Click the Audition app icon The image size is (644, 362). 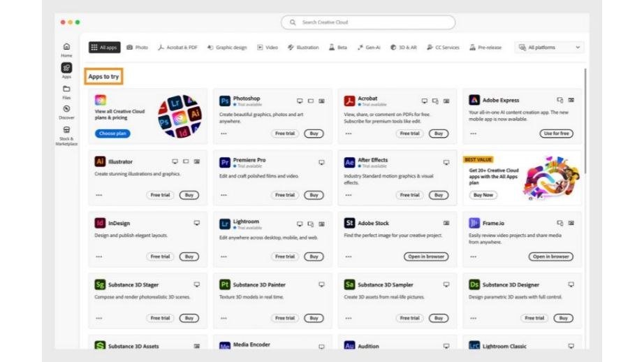(349, 345)
